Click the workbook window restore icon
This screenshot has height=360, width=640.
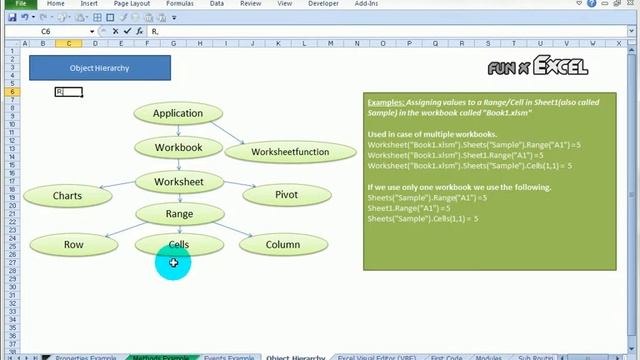click(617, 3)
